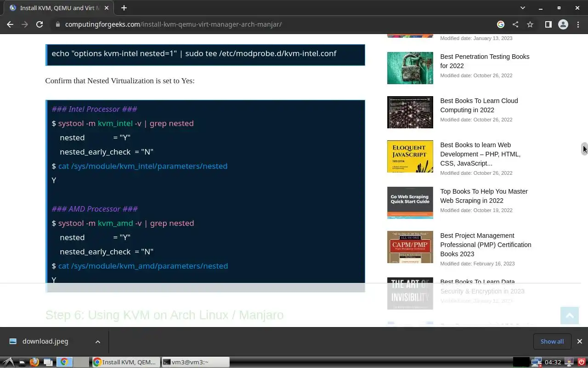This screenshot has width=588, height=368.
Task: Click the padlock penetration testing thumbnail
Action: [x=410, y=68]
